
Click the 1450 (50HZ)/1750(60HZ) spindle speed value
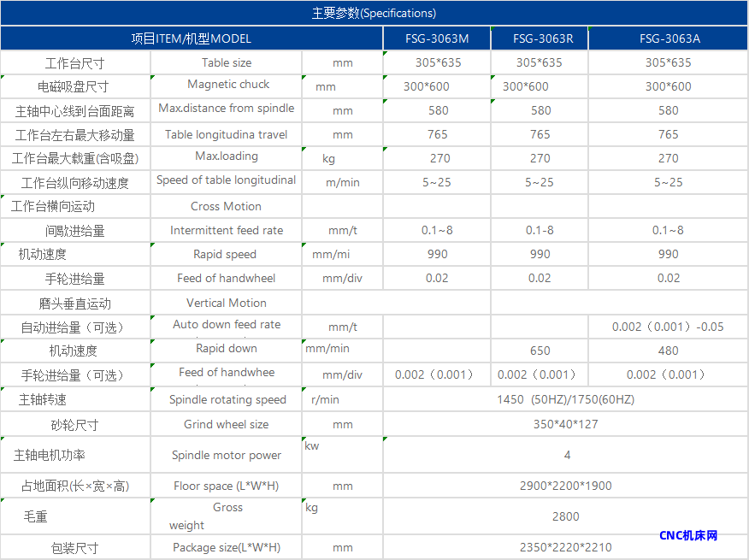(x=565, y=399)
